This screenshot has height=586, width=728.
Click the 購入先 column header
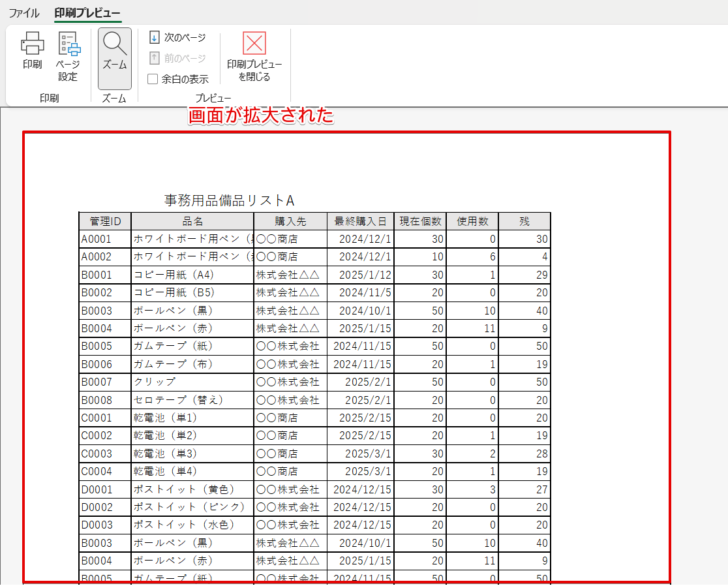[290, 221]
